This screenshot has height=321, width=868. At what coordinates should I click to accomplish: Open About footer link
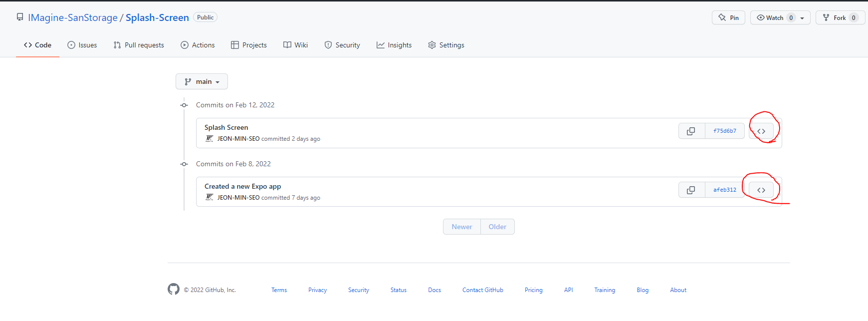tap(678, 290)
